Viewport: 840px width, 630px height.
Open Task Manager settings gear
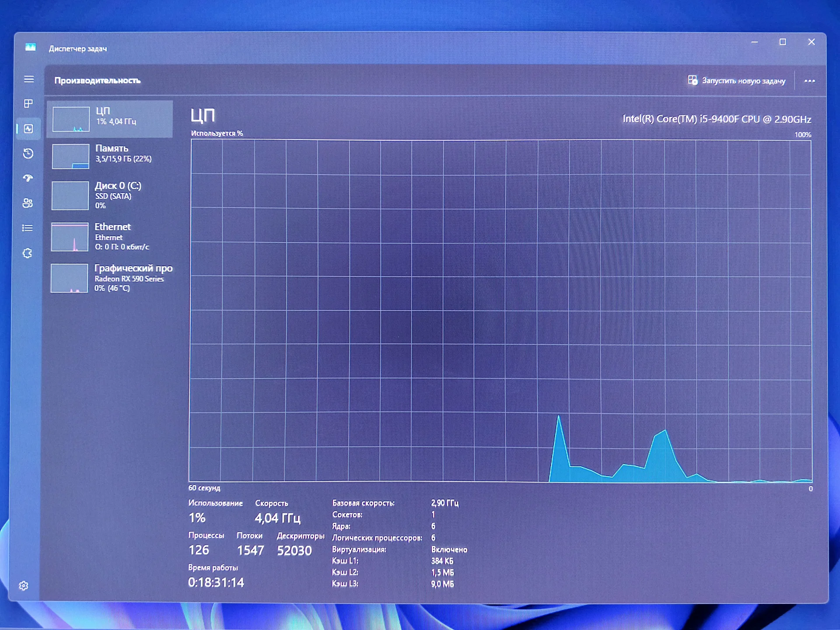coord(24,586)
